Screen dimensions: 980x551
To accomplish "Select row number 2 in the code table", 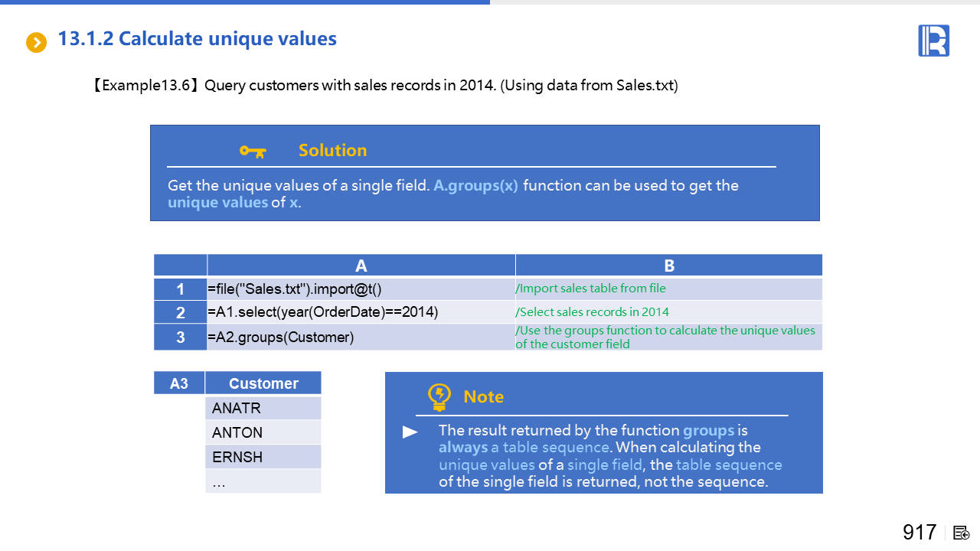I will (x=180, y=312).
